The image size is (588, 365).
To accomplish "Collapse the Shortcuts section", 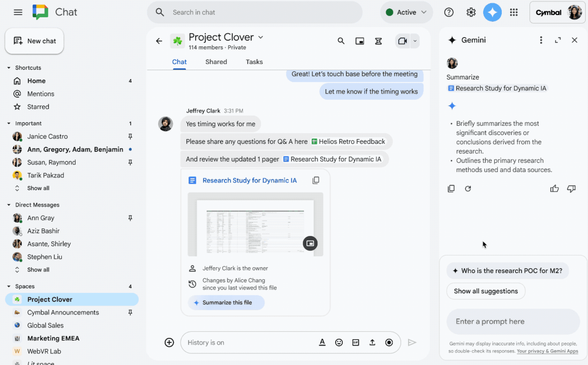I will point(9,68).
